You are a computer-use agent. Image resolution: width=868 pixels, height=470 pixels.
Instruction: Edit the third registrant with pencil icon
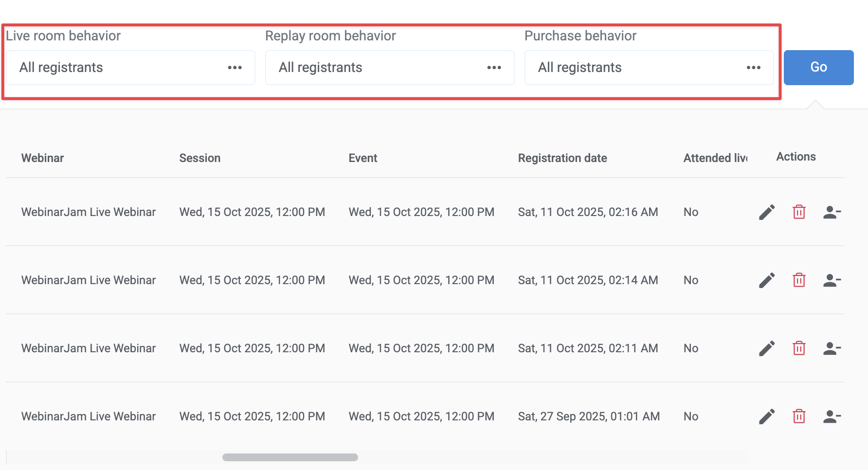click(x=766, y=348)
